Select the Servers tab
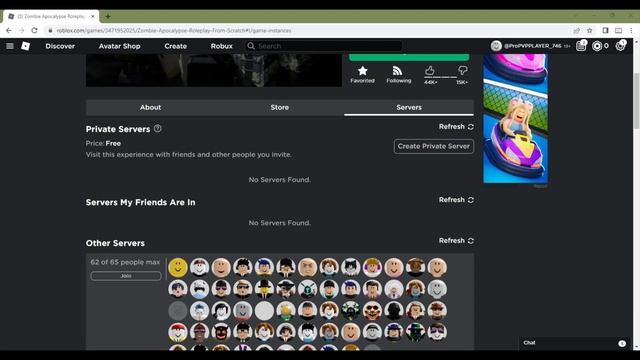 point(409,107)
